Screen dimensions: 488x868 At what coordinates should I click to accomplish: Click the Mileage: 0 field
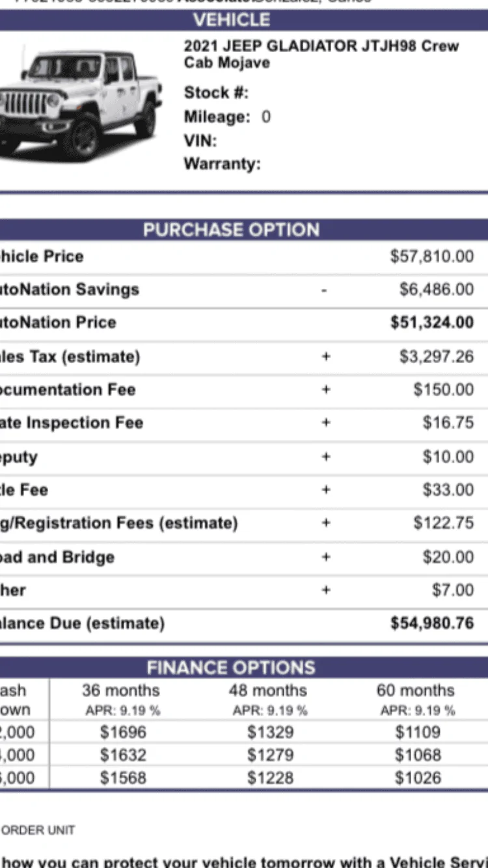[x=227, y=117]
